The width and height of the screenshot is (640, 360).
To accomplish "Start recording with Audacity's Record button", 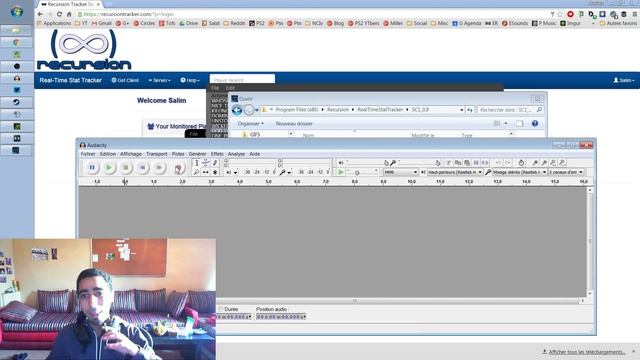I will pos(178,168).
